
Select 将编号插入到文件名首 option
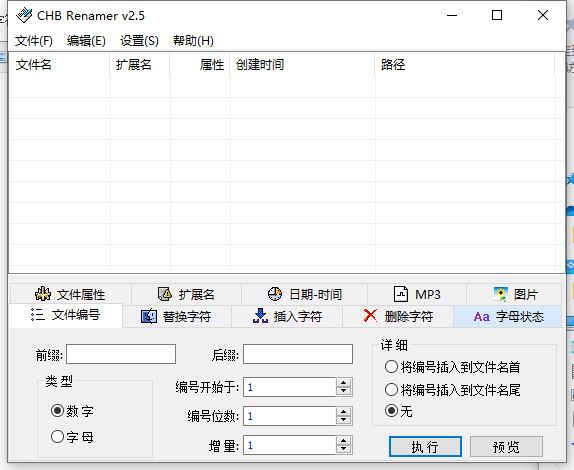coord(391,367)
